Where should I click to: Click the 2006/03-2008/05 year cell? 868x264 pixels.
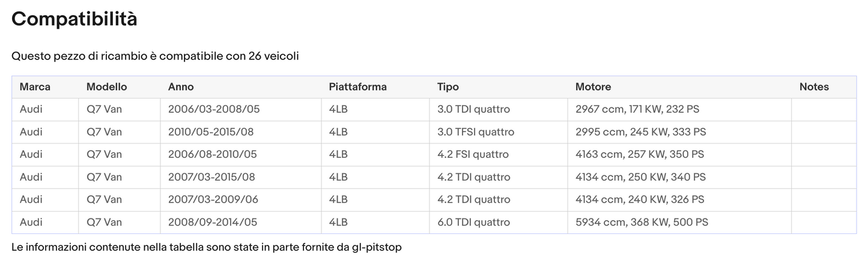[x=213, y=110]
